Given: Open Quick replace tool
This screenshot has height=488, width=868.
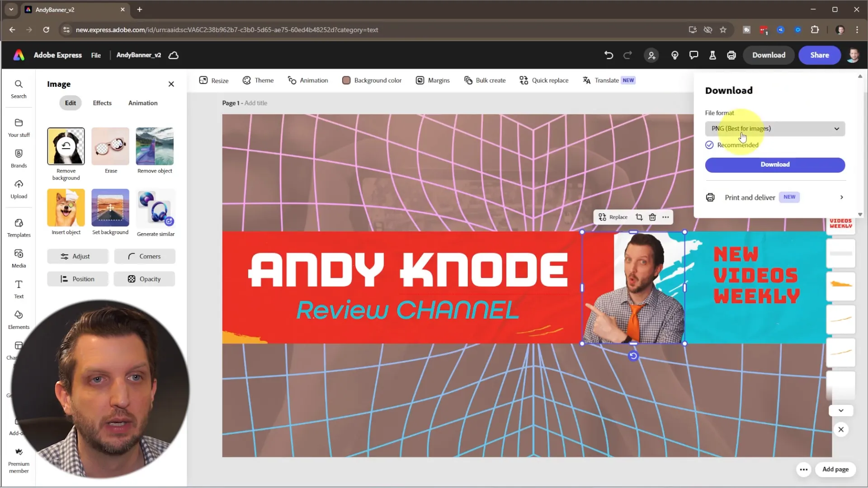Looking at the screenshot, I should click(x=544, y=80).
